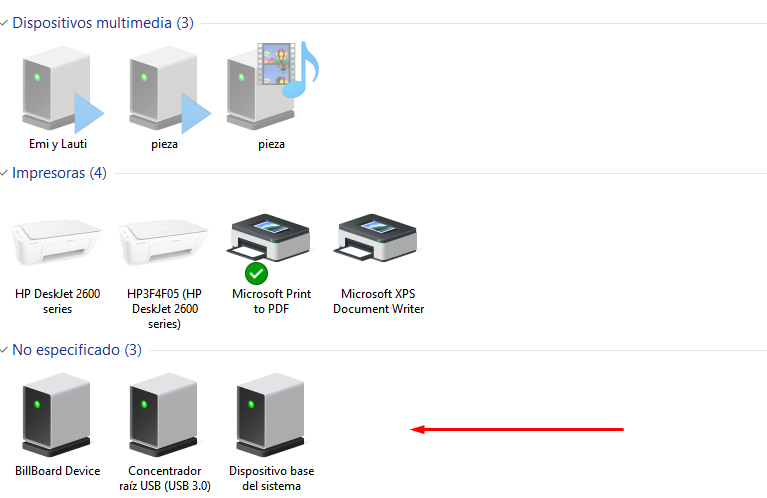Select the Concentrador raíz USB (USB 3.0) icon

[163, 414]
